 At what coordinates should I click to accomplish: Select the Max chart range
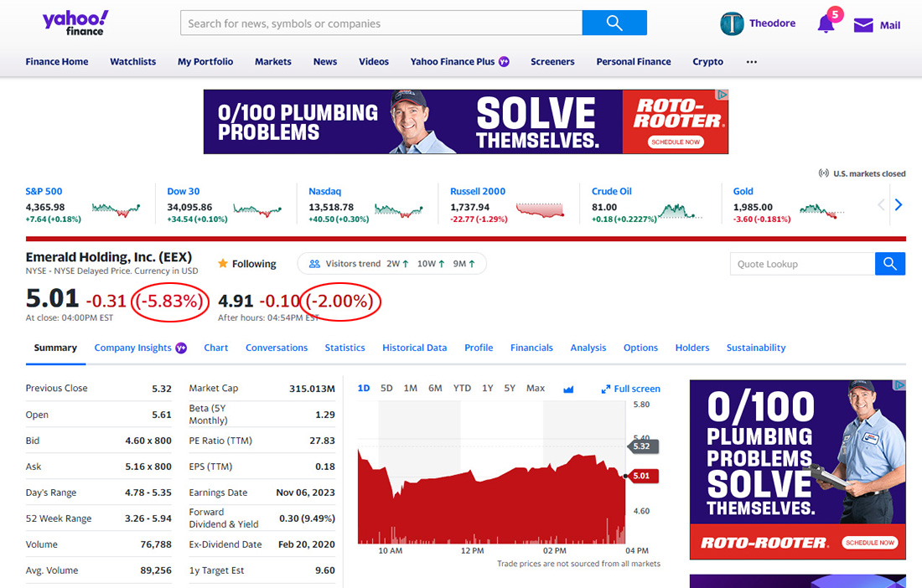click(x=536, y=389)
